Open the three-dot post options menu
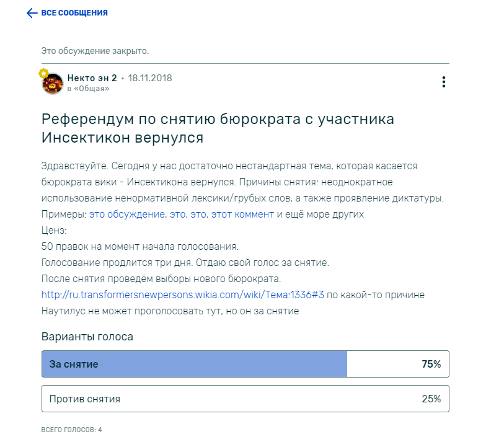 point(444,82)
